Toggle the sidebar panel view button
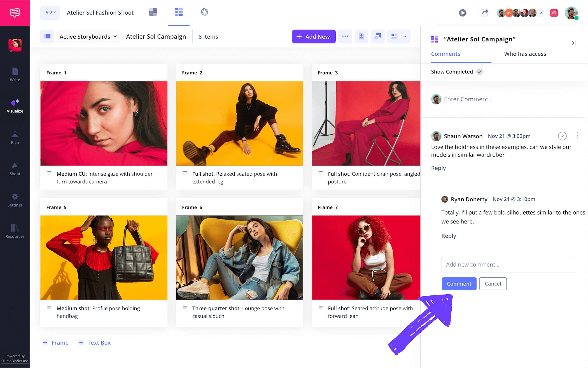 pos(47,36)
